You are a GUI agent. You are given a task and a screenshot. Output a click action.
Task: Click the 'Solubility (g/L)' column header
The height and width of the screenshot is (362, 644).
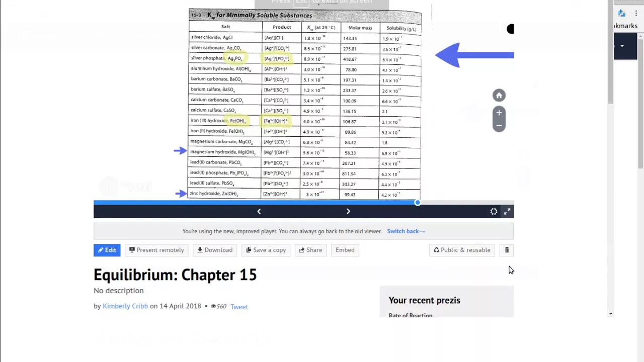[x=401, y=29]
